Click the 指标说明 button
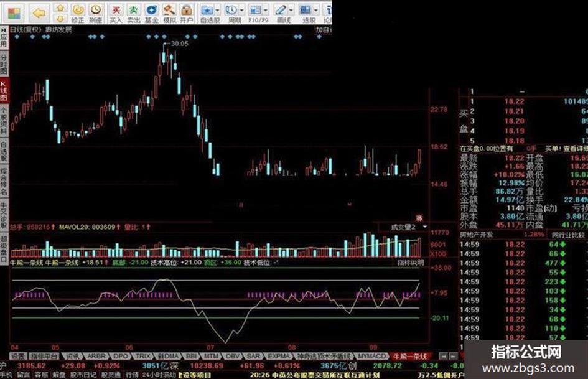Viewport: 588px width, 379px height. pos(411,263)
